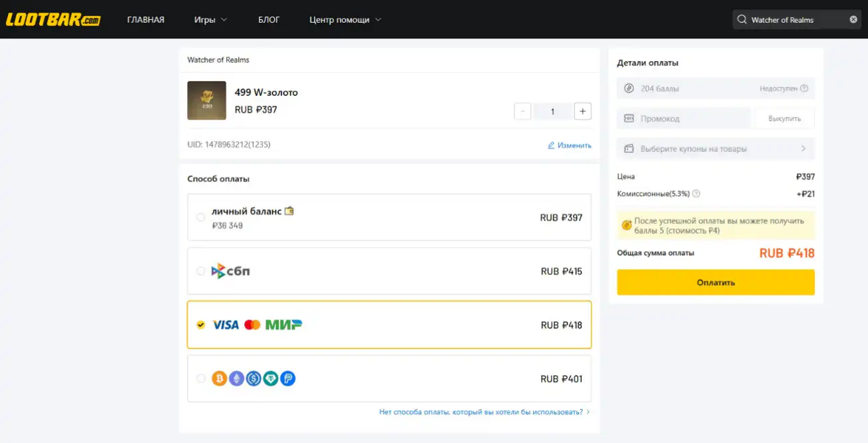Open the БЛОГ menu item
The image size is (868, 443).
[x=269, y=19]
